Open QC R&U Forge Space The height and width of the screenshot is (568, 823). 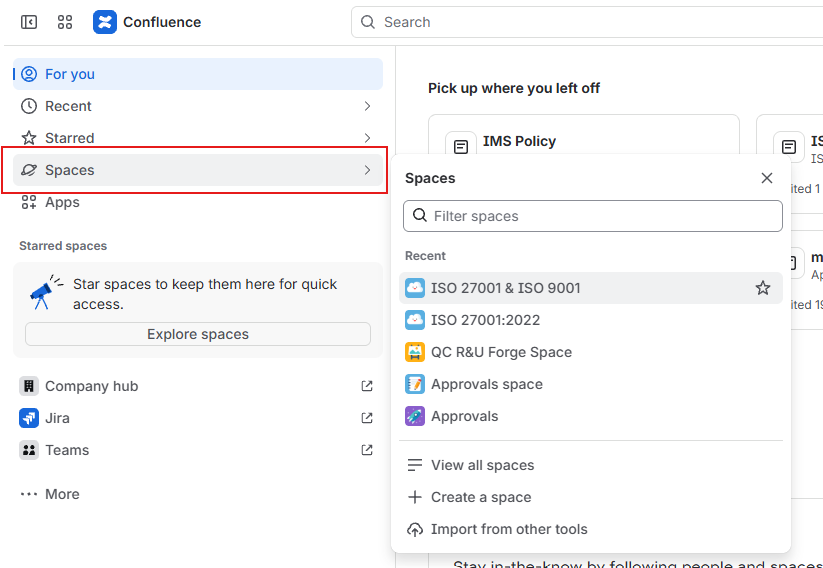pos(591,352)
